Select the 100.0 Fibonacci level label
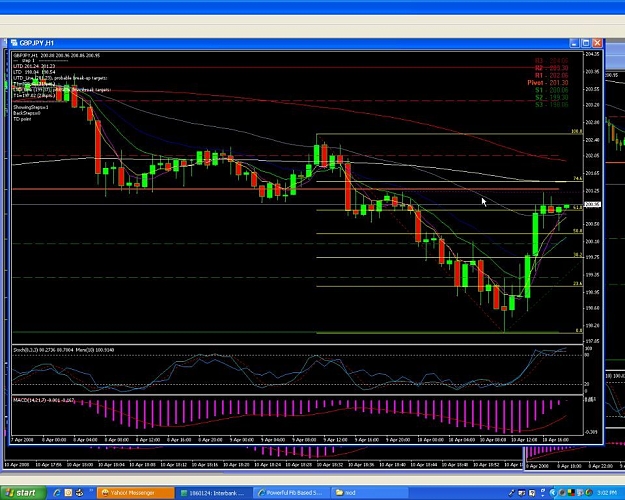 [x=577, y=131]
